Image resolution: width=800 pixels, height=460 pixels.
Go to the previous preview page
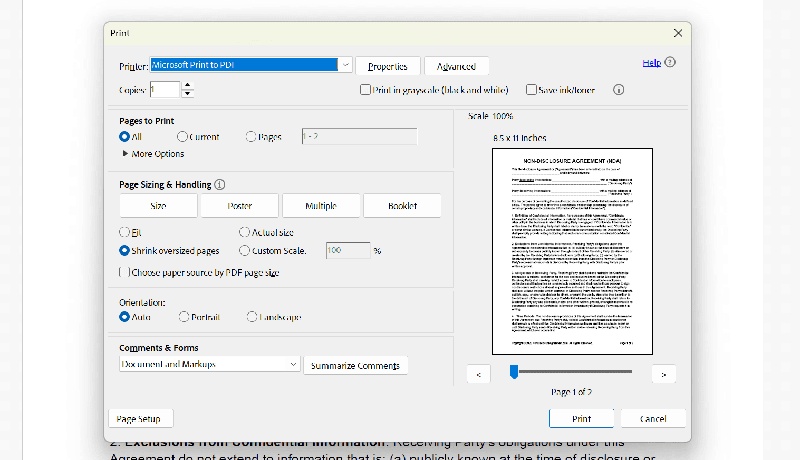click(x=479, y=374)
